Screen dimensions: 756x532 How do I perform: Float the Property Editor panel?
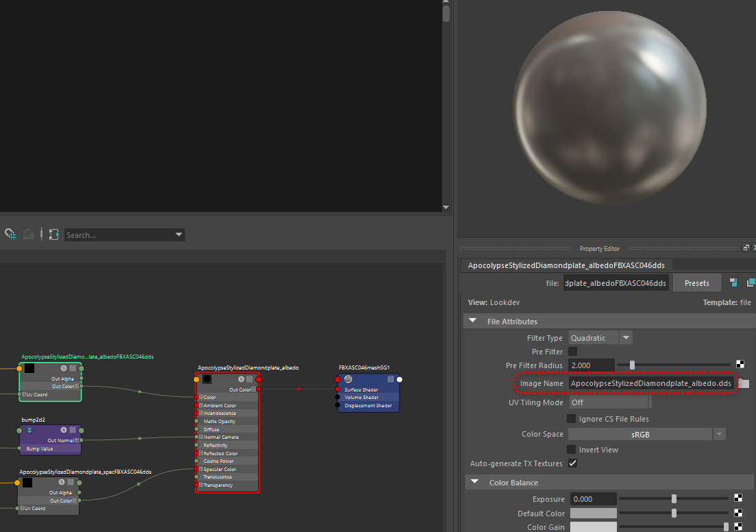pyautogui.click(x=746, y=247)
